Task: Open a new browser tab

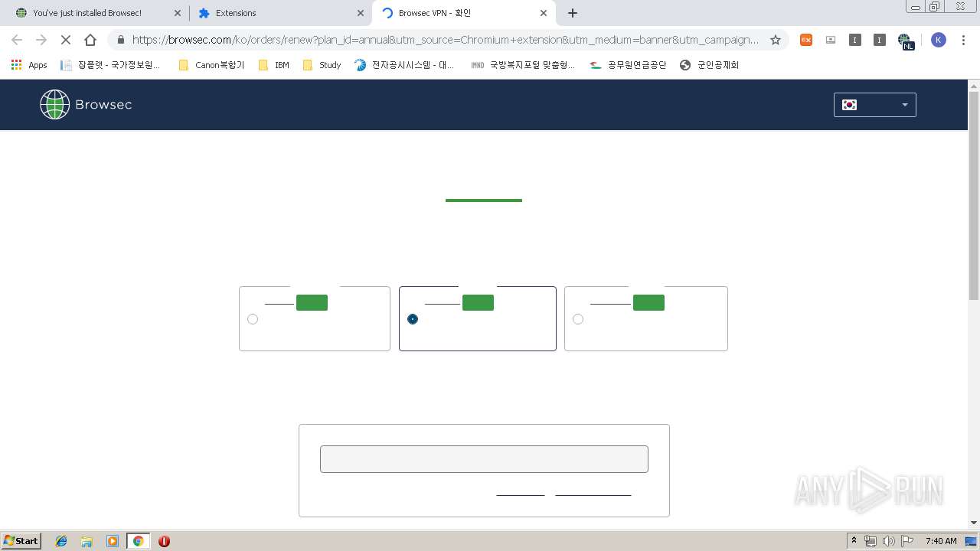Action: point(573,13)
